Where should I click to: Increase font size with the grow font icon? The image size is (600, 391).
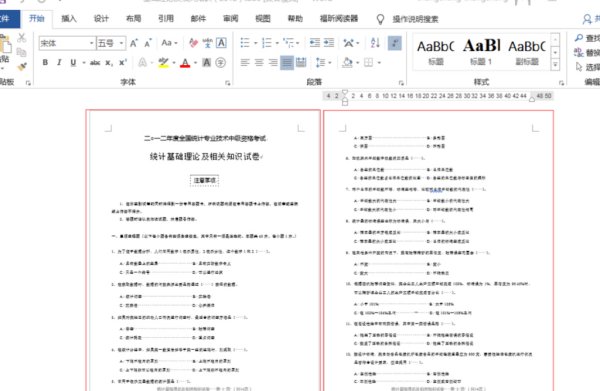pos(134,43)
